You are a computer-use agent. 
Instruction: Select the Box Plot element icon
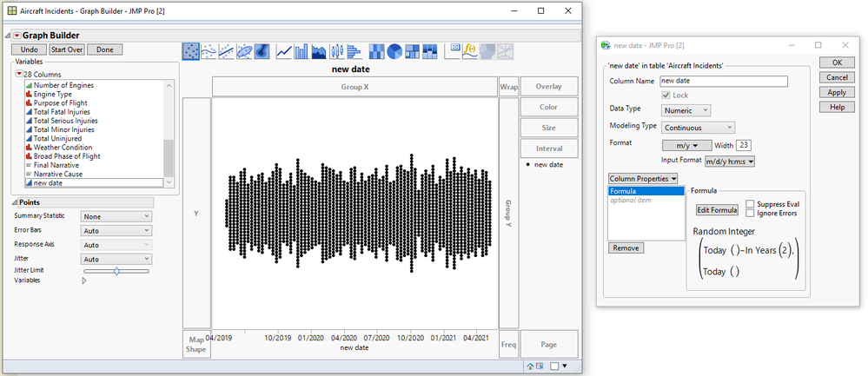tap(337, 51)
